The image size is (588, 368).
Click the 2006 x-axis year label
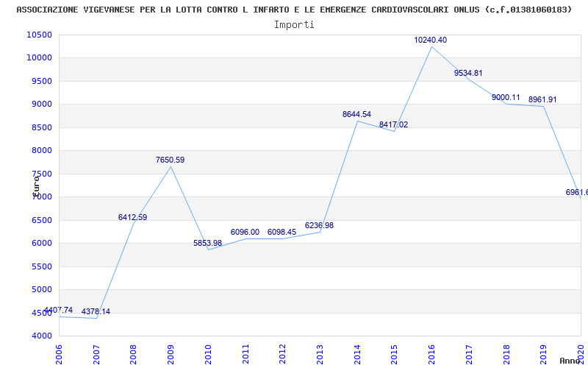click(x=59, y=354)
